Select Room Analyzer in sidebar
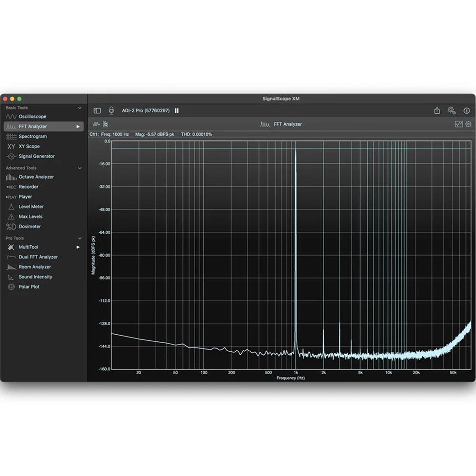This screenshot has width=476, height=476. pyautogui.click(x=34, y=267)
